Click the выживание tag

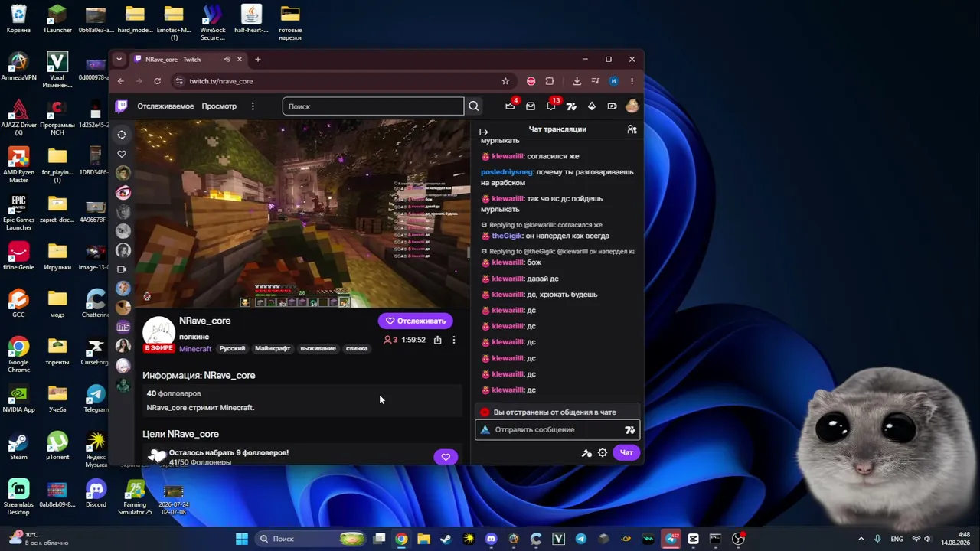318,348
